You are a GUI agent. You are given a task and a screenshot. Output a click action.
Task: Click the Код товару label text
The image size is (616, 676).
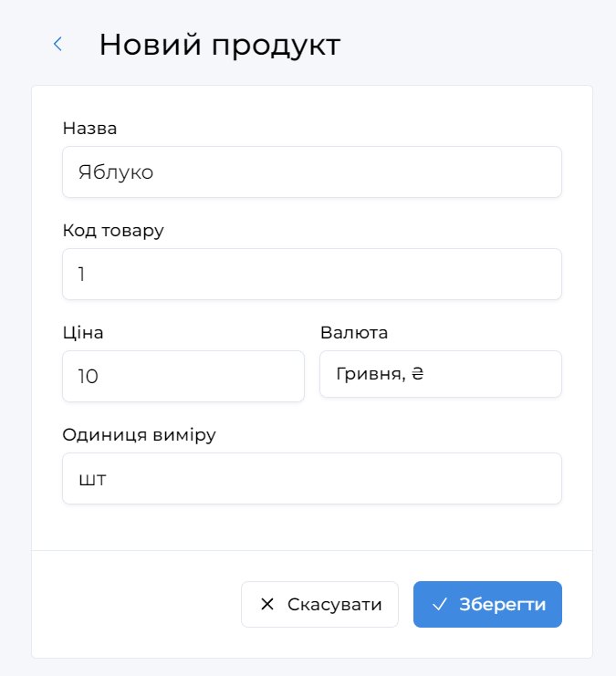(113, 231)
